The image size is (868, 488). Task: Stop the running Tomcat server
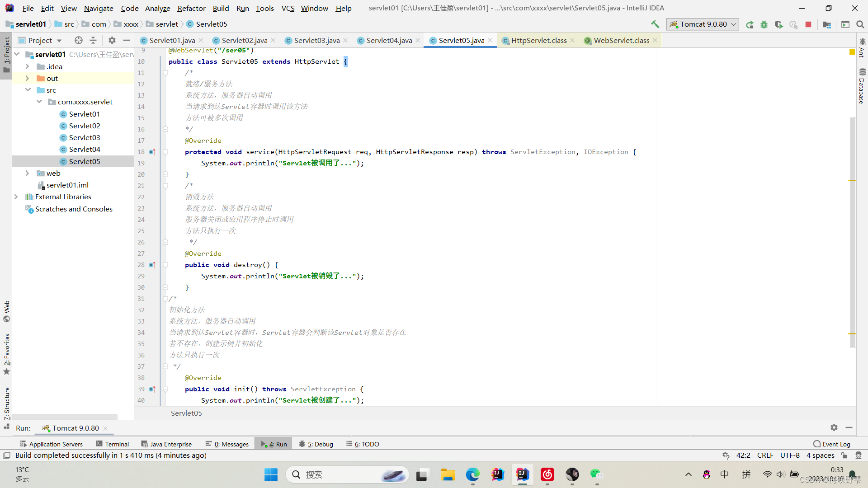pos(808,24)
